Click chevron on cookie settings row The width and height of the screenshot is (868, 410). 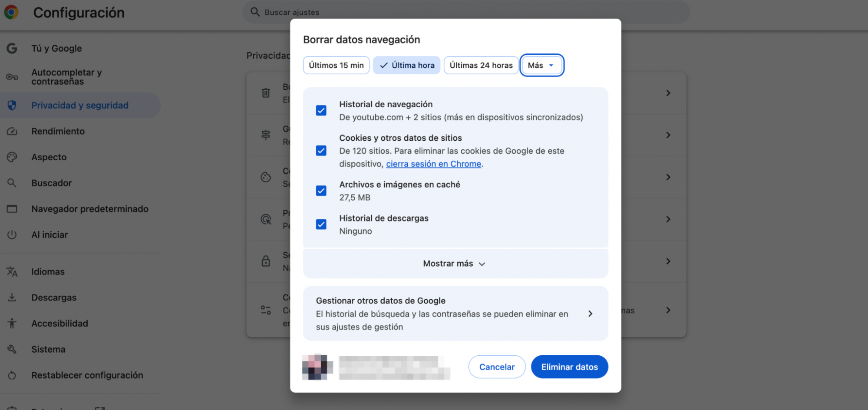click(x=668, y=177)
